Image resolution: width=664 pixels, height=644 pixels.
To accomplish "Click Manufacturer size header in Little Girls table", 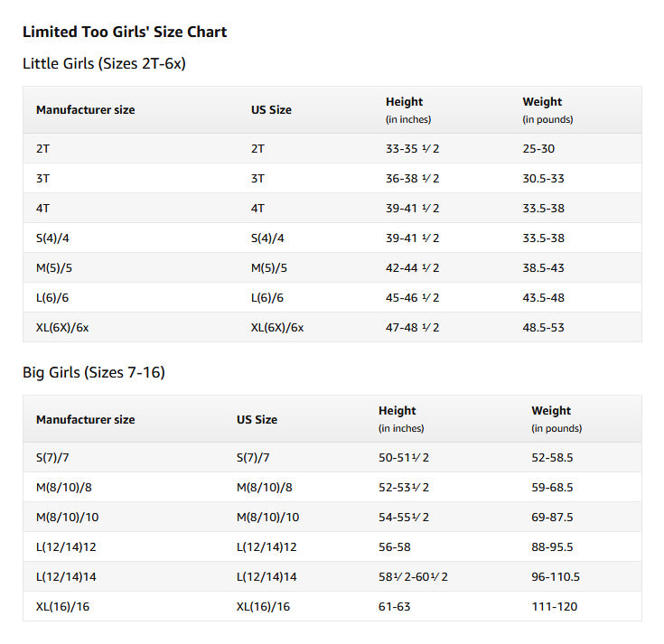I will point(86,110).
